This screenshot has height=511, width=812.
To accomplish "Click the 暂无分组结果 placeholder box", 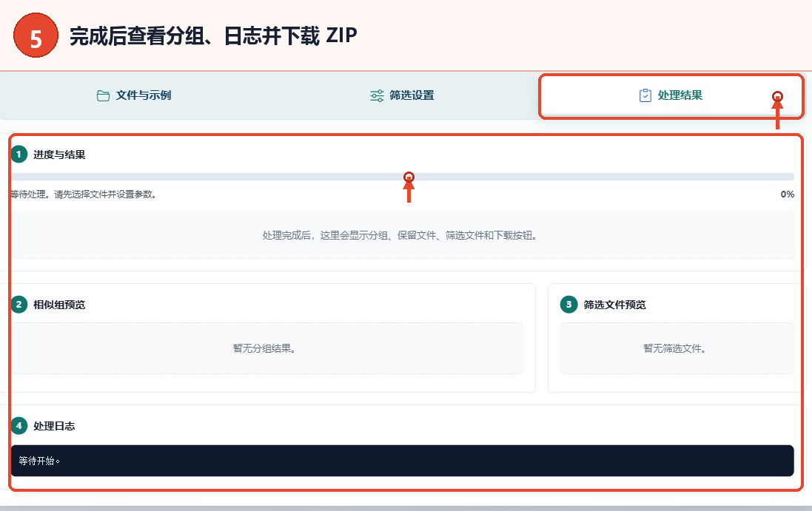I will pos(266,348).
